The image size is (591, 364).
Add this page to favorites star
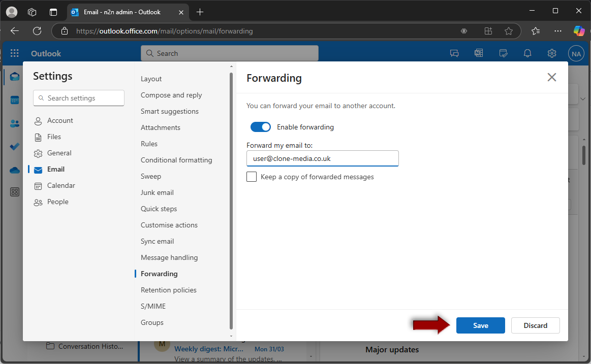click(x=509, y=31)
